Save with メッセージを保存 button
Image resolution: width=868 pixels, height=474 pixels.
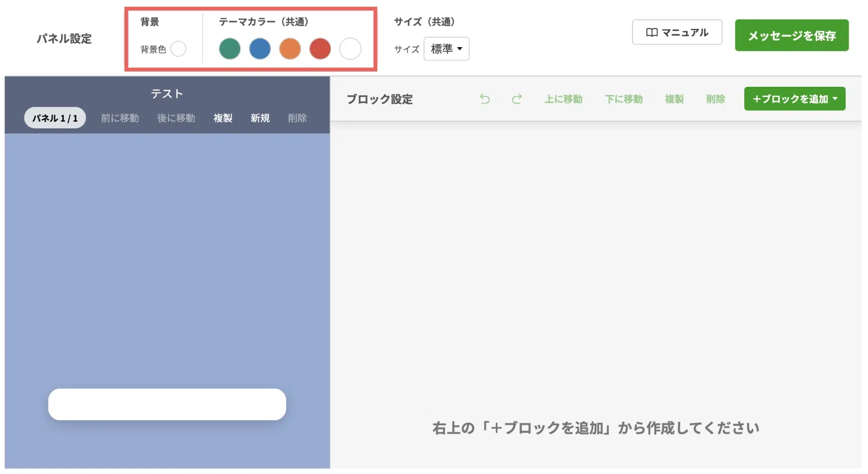tap(791, 36)
